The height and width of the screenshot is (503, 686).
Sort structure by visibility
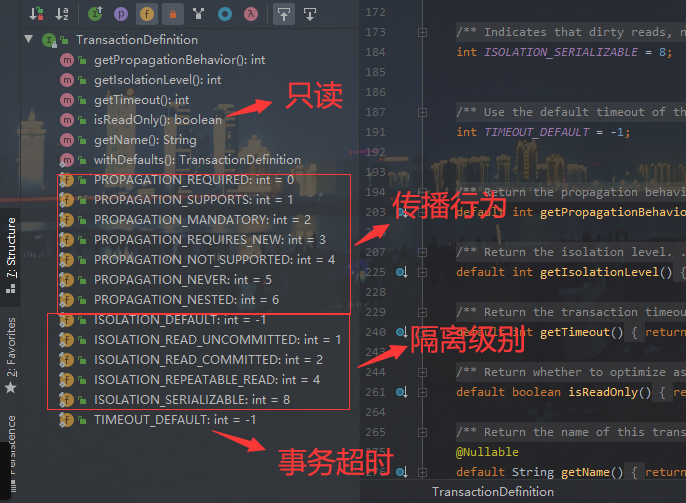coord(36,14)
